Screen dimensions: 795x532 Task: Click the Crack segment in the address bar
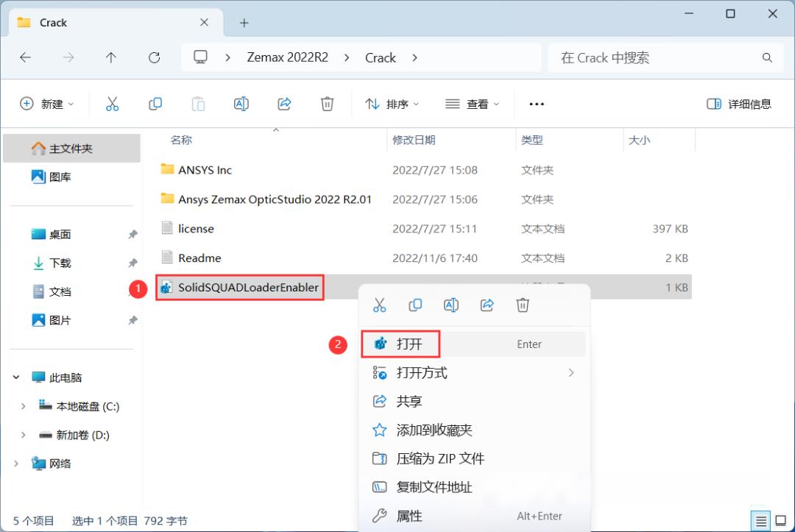pyautogui.click(x=381, y=57)
